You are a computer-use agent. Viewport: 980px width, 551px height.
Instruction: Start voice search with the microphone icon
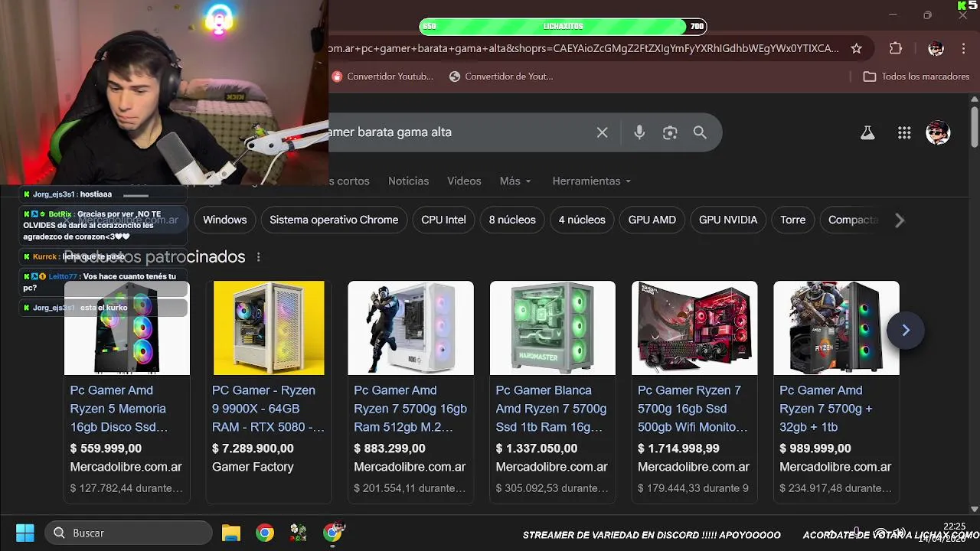(x=639, y=132)
